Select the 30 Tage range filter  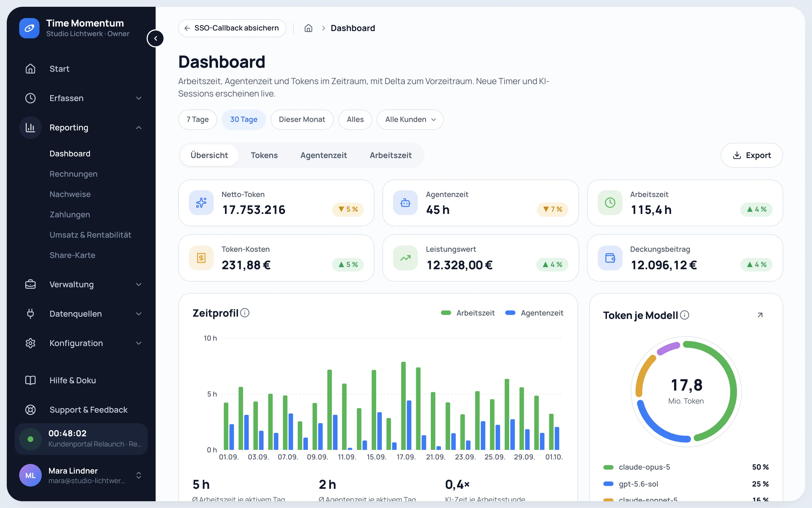pyautogui.click(x=244, y=120)
